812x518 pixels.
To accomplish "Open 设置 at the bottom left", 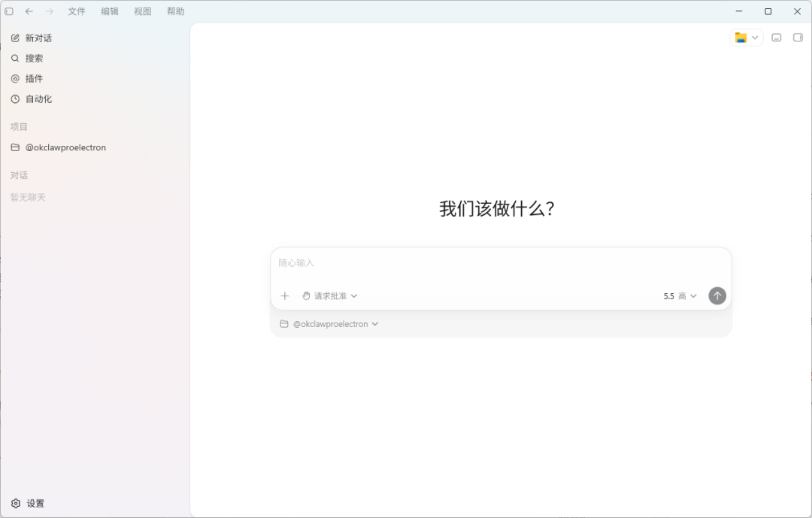I will tap(28, 504).
